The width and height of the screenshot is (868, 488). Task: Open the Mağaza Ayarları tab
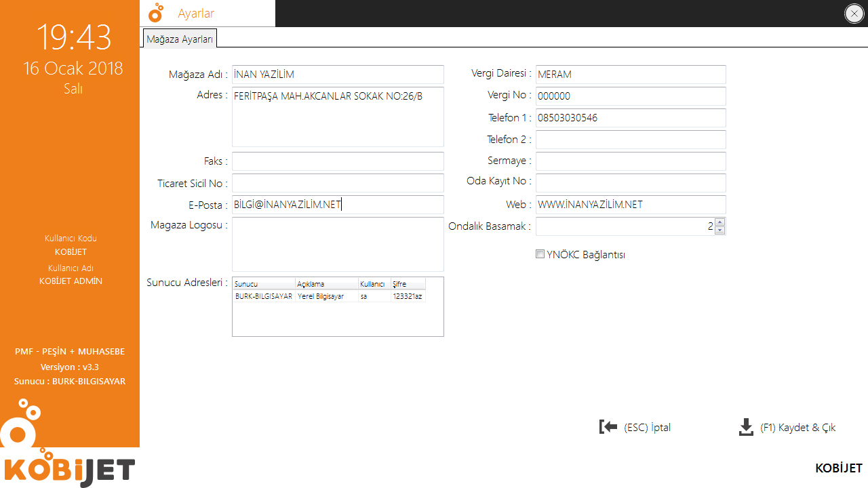click(180, 39)
